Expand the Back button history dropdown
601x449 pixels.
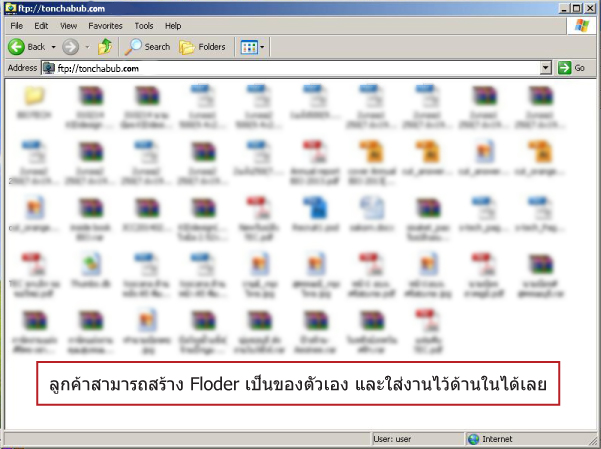click(x=52, y=47)
